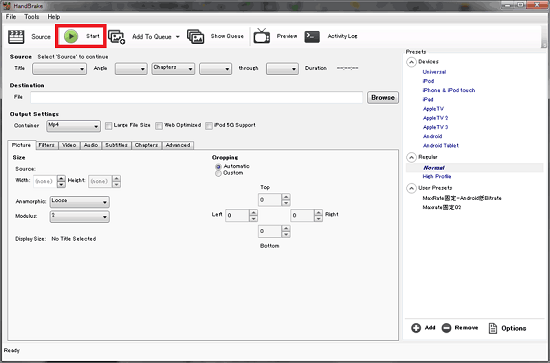550x363 pixels.
Task: Collapse the Devices preset group
Action: (x=411, y=62)
